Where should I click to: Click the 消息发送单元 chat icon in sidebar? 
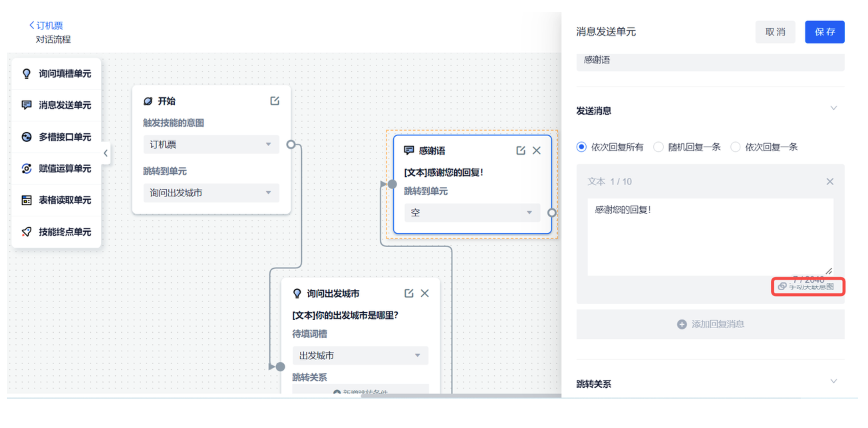coord(26,105)
